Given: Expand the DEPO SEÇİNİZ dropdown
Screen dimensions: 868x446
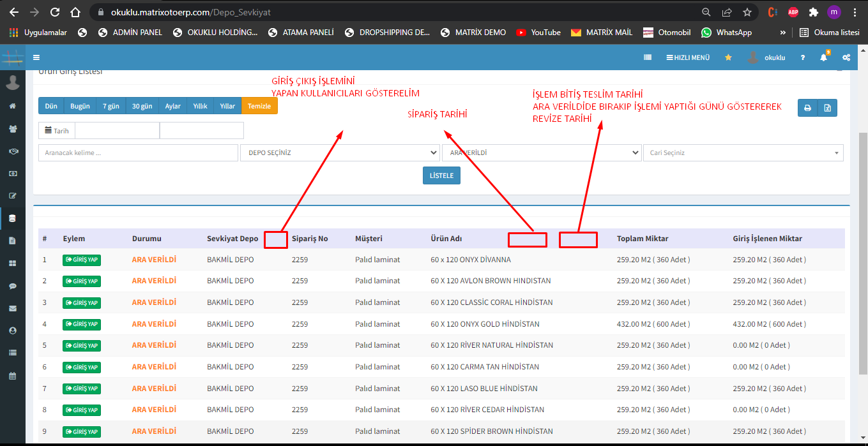Looking at the screenshot, I should (340, 153).
